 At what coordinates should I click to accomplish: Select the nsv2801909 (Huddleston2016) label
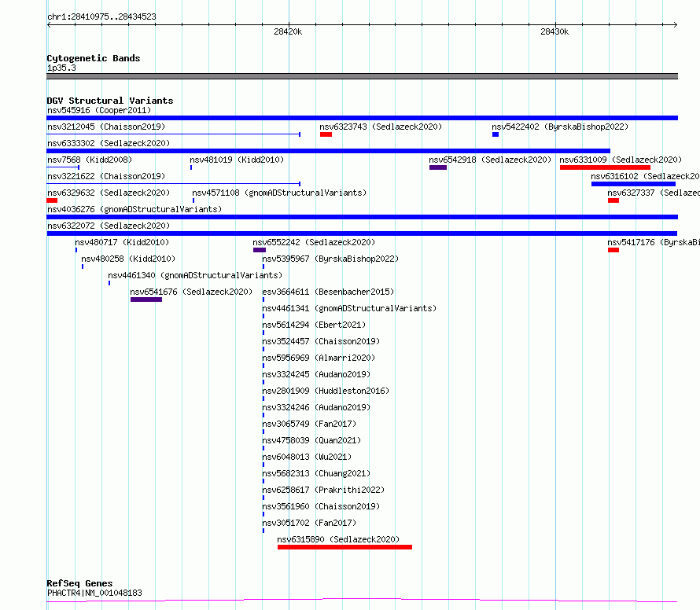[326, 391]
